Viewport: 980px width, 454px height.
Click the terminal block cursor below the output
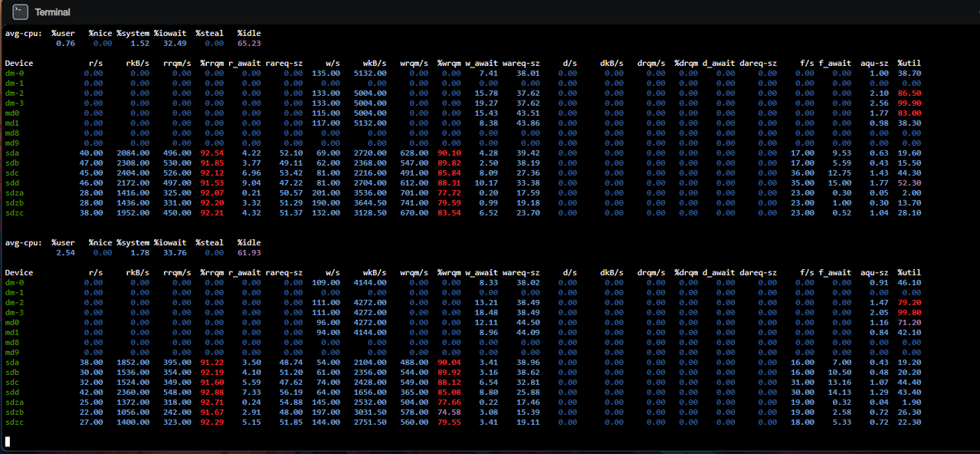point(8,442)
